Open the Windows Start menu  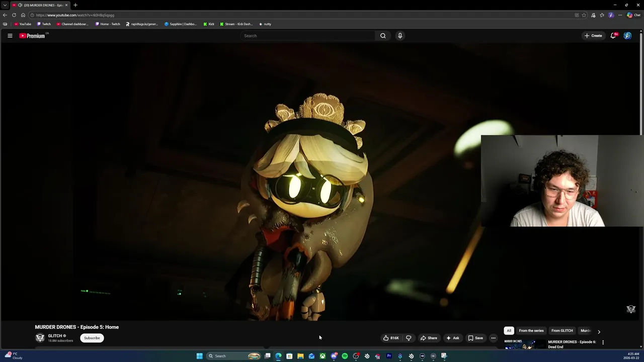(x=200, y=356)
